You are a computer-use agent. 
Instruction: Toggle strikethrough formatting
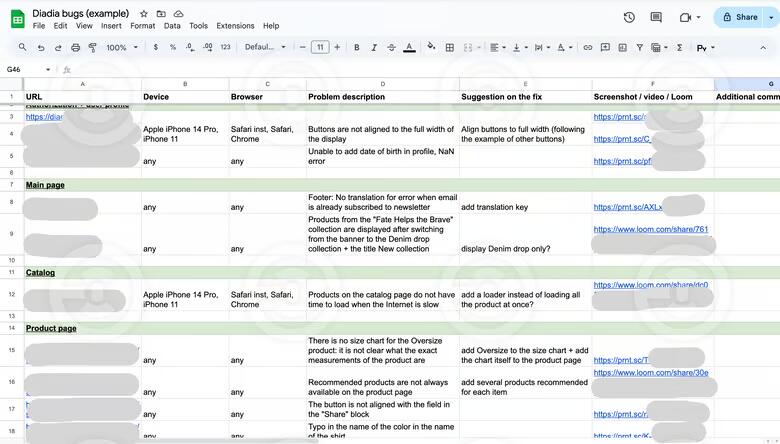[x=391, y=47]
